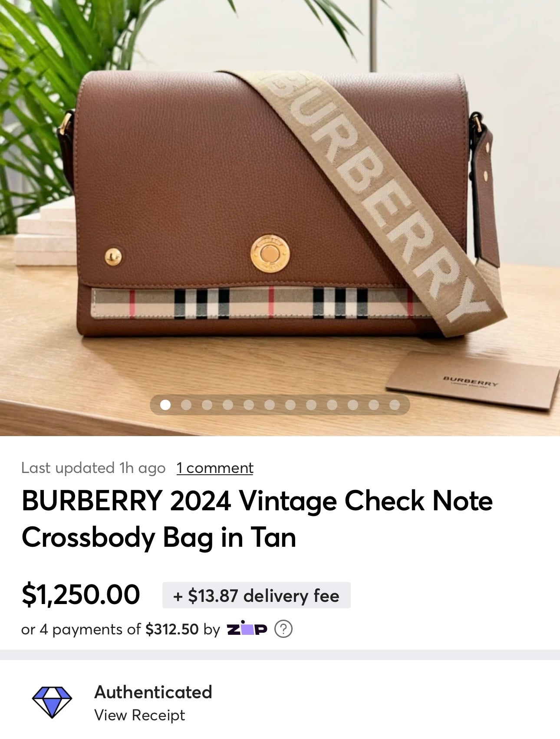Switch to the sixth photo dot
Viewport: 560px width, 739px height.
[x=270, y=405]
